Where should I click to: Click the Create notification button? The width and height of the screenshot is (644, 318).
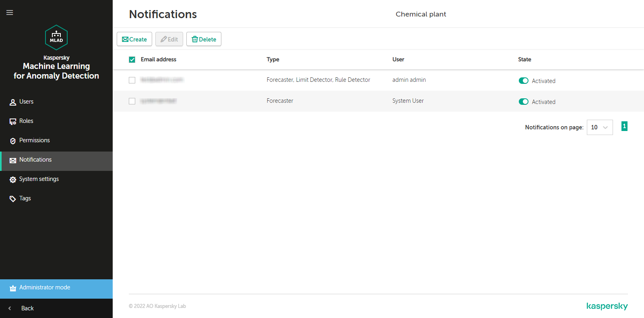point(134,39)
